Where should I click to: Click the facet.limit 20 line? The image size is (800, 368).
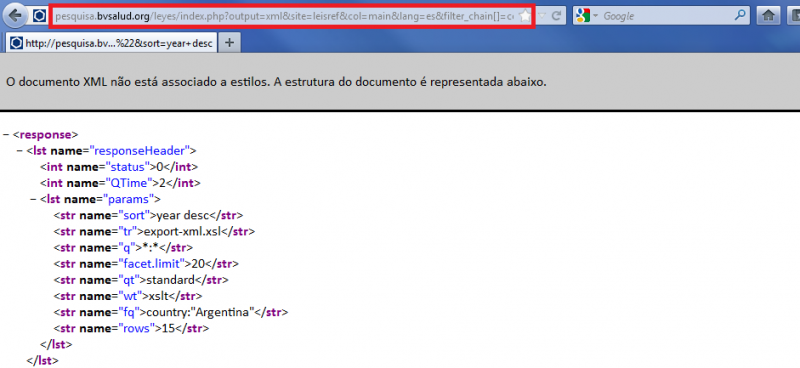(146, 264)
